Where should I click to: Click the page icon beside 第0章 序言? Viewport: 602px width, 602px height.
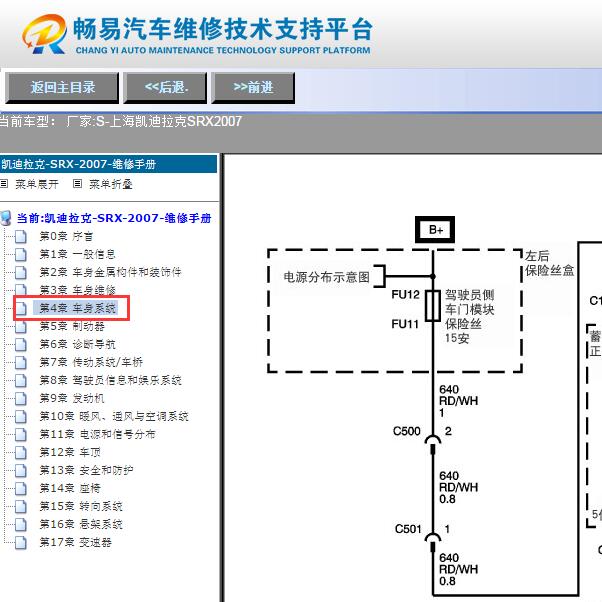(x=21, y=236)
